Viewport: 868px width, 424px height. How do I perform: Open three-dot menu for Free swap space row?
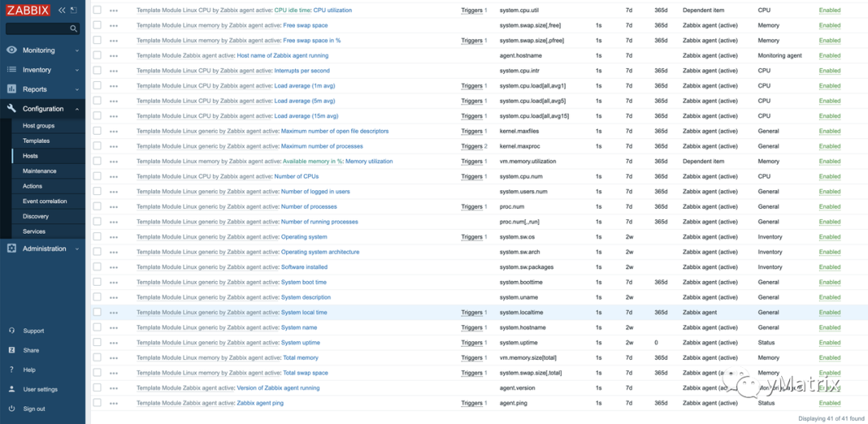(x=113, y=26)
